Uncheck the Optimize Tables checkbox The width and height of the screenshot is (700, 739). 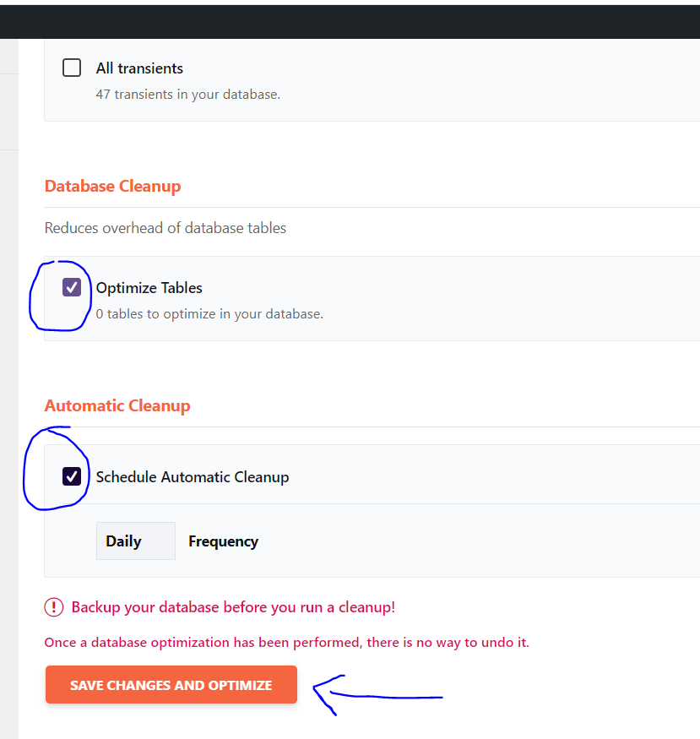[72, 287]
